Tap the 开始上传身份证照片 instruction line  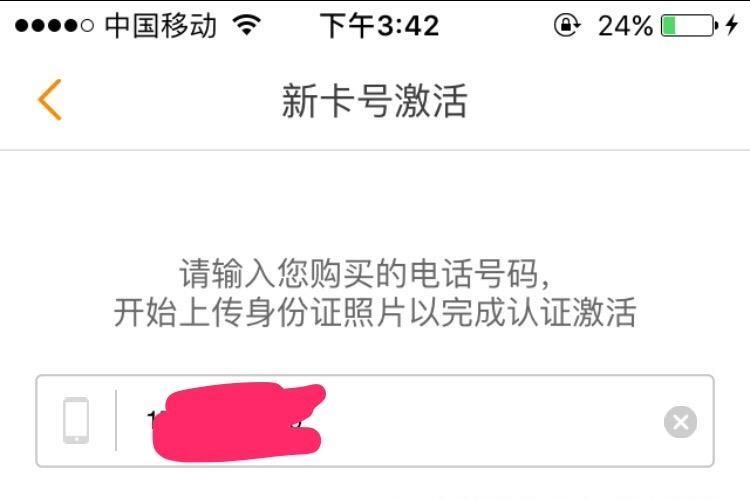[375, 312]
